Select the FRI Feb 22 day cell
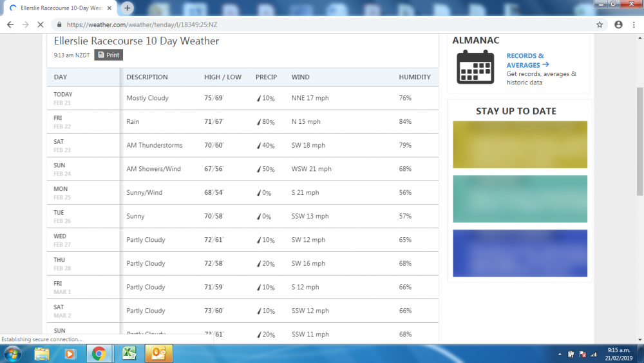The width and height of the screenshot is (644, 363). click(x=83, y=122)
